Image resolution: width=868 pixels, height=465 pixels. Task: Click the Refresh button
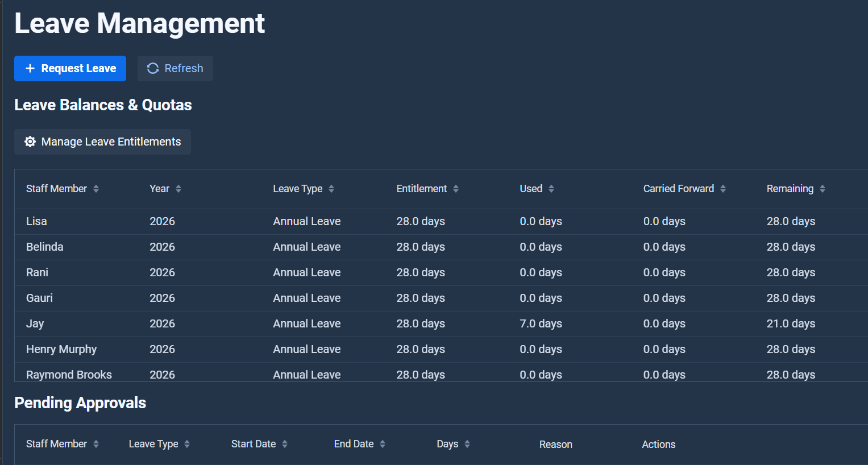175,68
